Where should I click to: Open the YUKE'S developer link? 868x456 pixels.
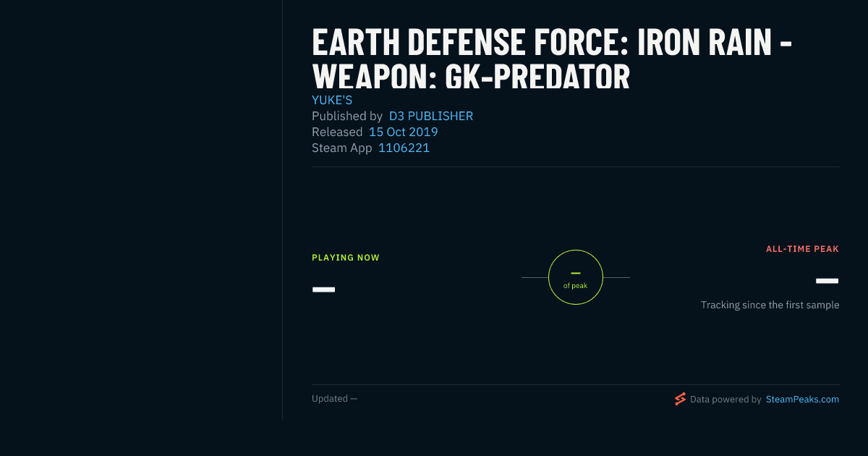click(x=332, y=100)
